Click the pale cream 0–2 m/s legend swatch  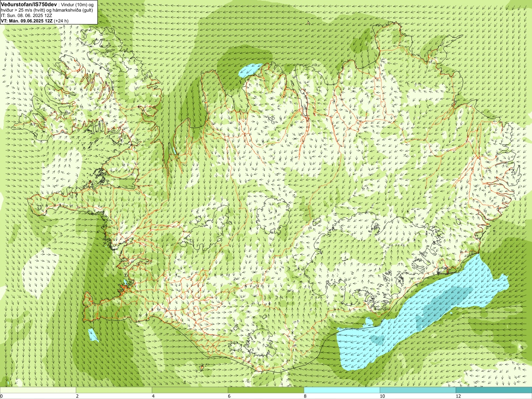(38, 390)
